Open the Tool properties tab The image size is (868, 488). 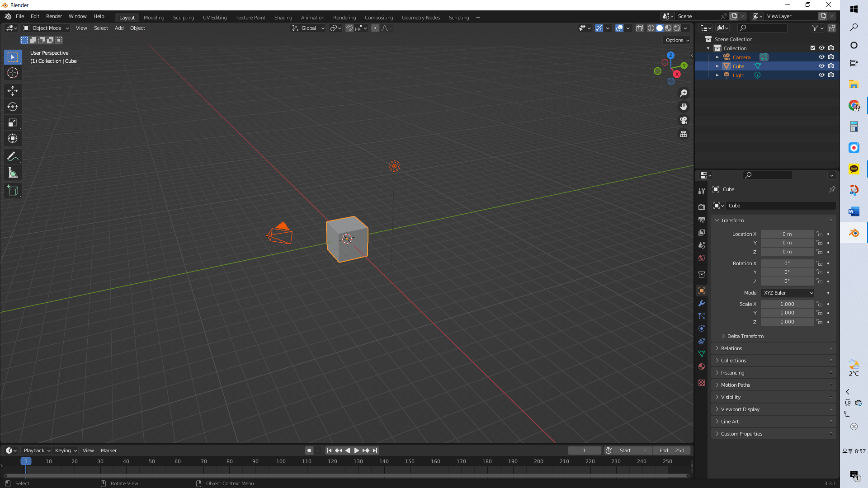click(702, 191)
